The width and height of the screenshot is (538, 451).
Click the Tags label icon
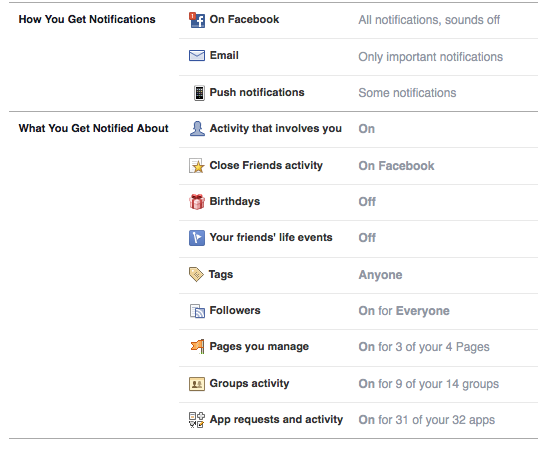pos(196,275)
